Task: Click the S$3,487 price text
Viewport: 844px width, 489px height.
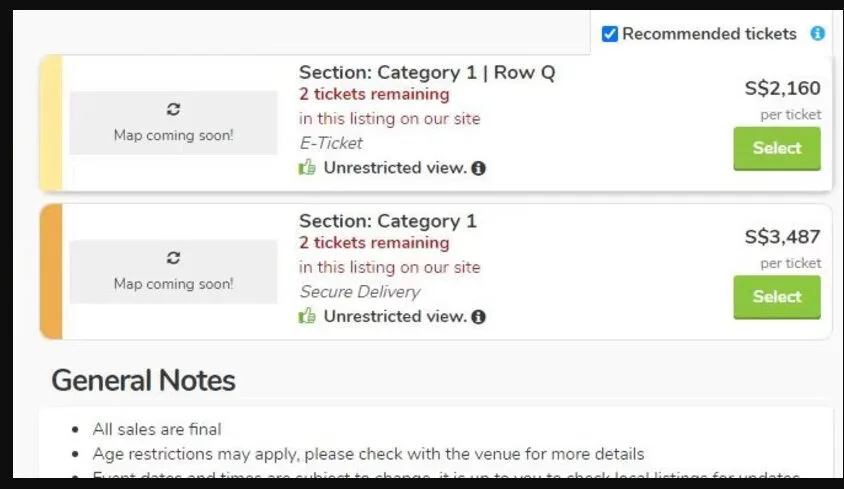Action: point(782,237)
